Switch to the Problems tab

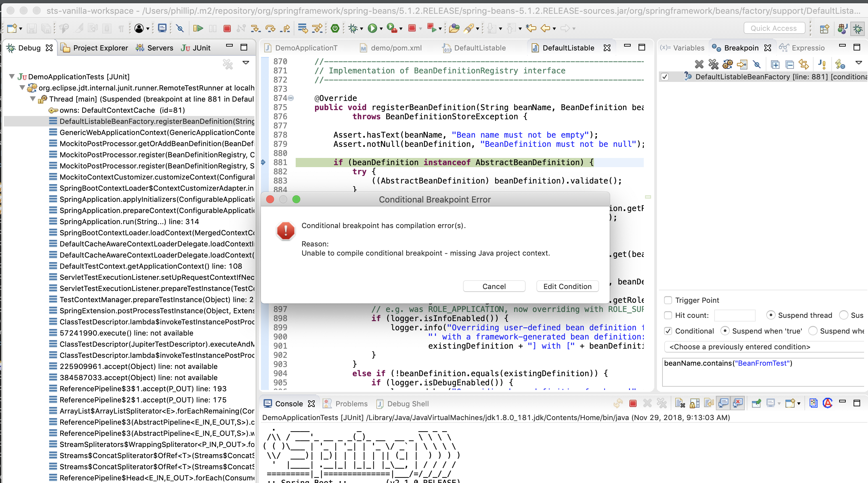click(x=345, y=403)
